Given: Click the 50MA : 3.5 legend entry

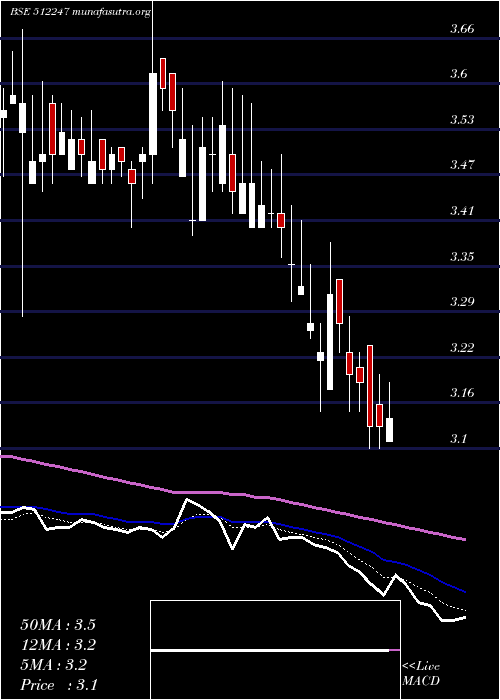Looking at the screenshot, I should [58, 625].
